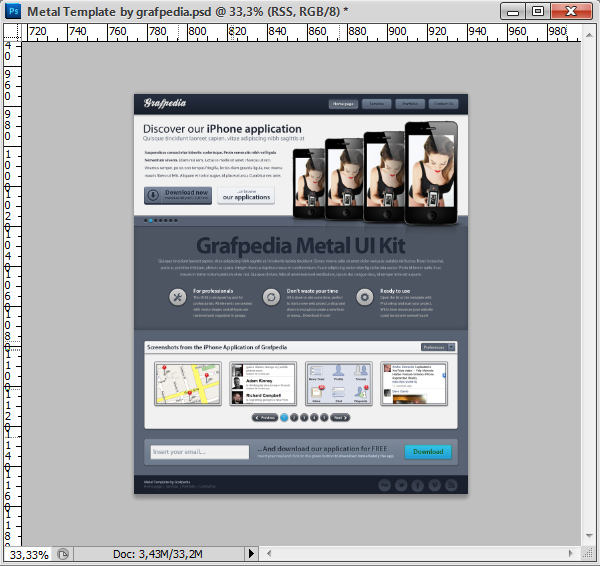
Task: Click the Insert your email field
Action: [x=199, y=452]
